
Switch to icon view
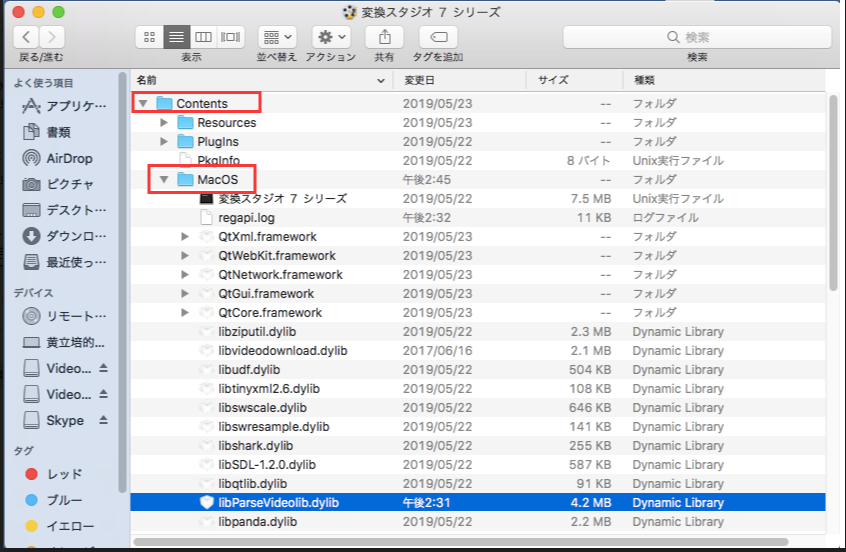pos(149,37)
